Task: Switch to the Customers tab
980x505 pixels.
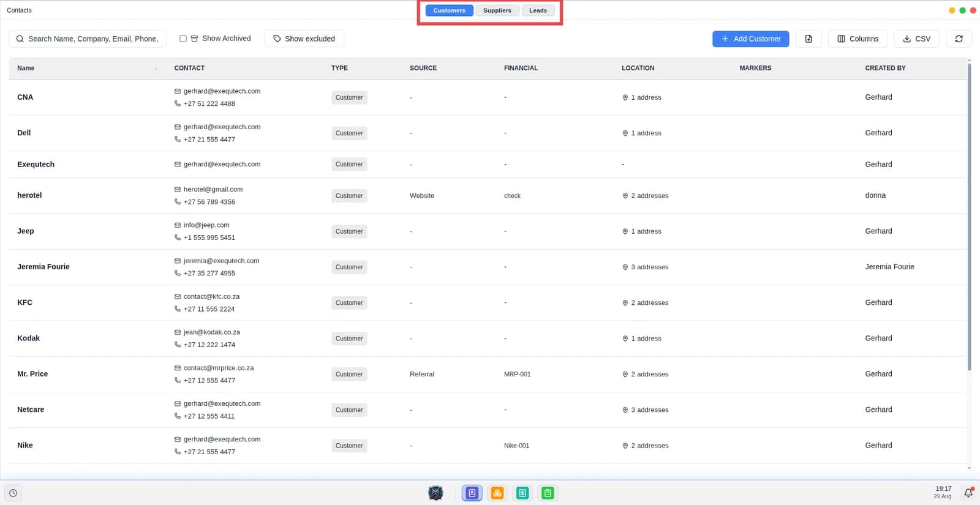Action: [449, 10]
